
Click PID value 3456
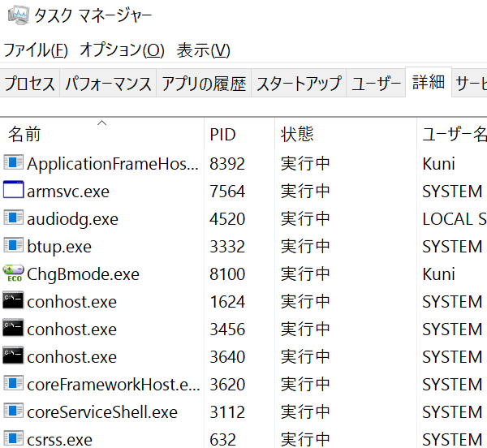click(x=227, y=329)
